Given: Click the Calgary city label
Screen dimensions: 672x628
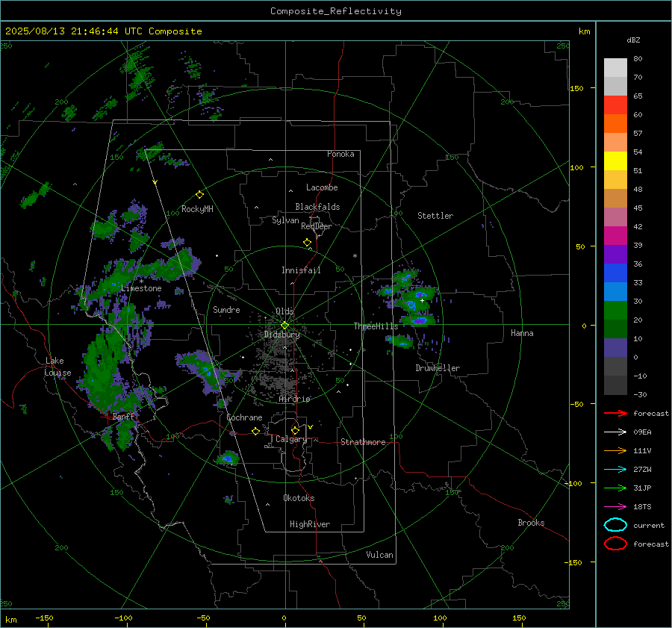Looking at the screenshot, I should coord(291,439).
